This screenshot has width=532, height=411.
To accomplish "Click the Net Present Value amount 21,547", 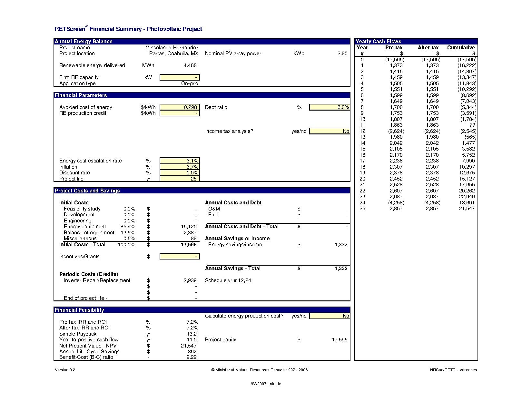I will (x=189, y=346).
